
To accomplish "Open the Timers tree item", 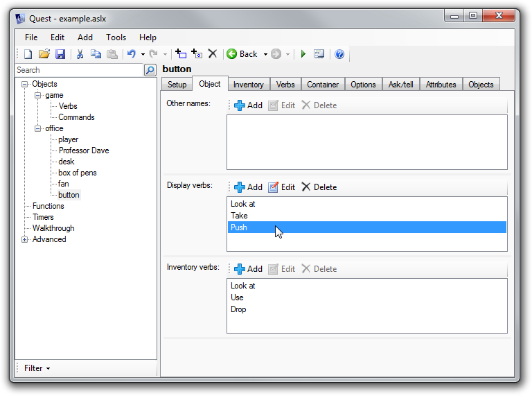I will tap(43, 217).
